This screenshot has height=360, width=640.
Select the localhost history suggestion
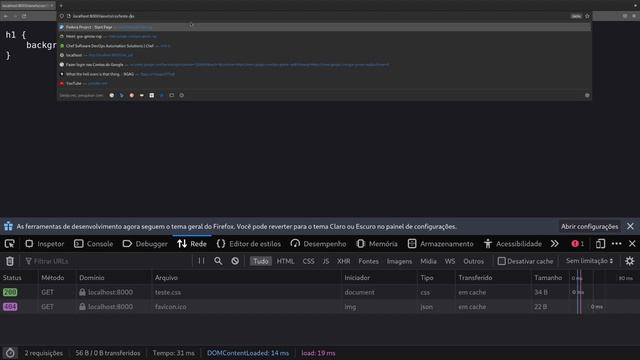(x=324, y=55)
